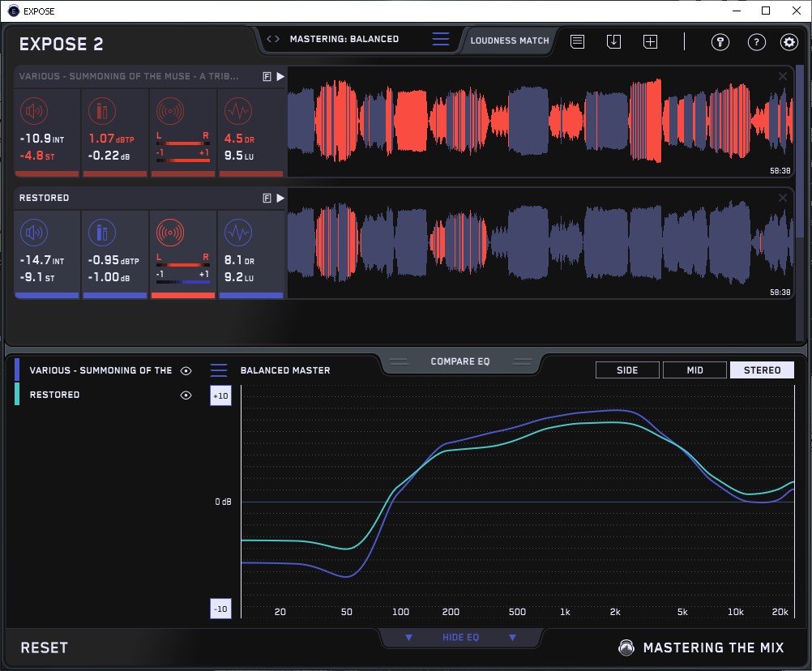Click the COMPARE EQ header
The height and width of the screenshot is (671, 812).
coord(459,361)
